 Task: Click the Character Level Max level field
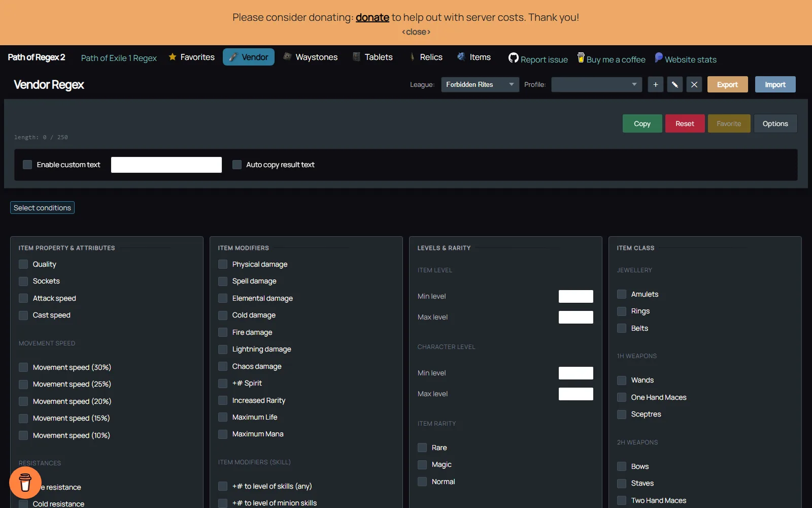click(x=576, y=394)
